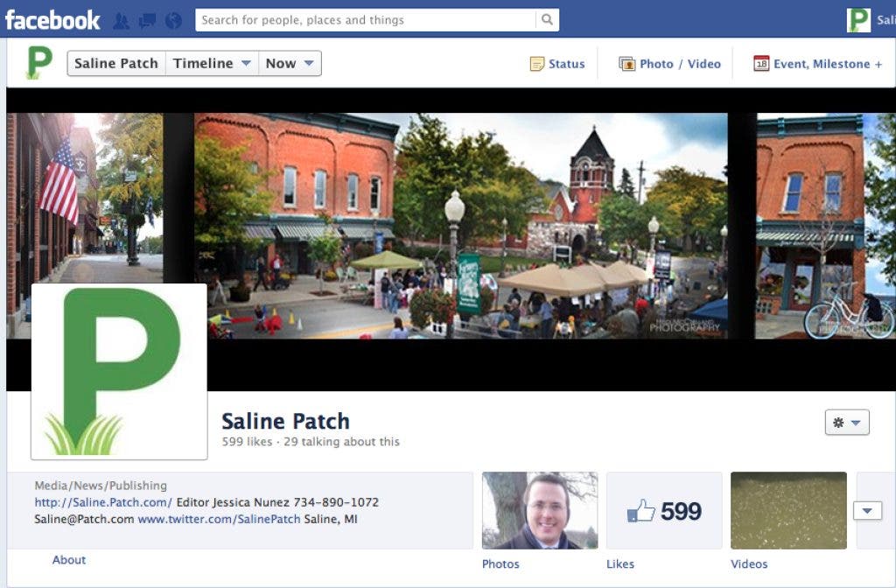Expand more apps with arrow button
Image resolution: width=896 pixels, height=588 pixels.
pyautogui.click(x=867, y=510)
